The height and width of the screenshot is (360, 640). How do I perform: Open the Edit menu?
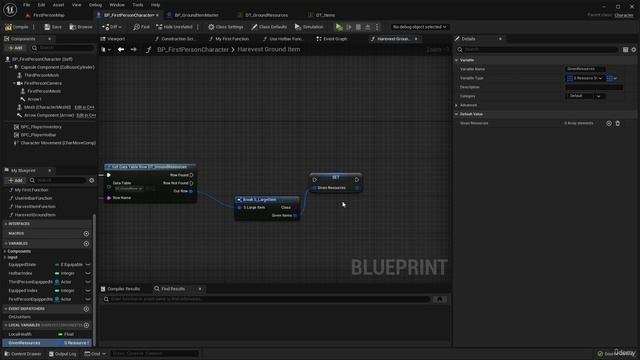(x=41, y=5)
